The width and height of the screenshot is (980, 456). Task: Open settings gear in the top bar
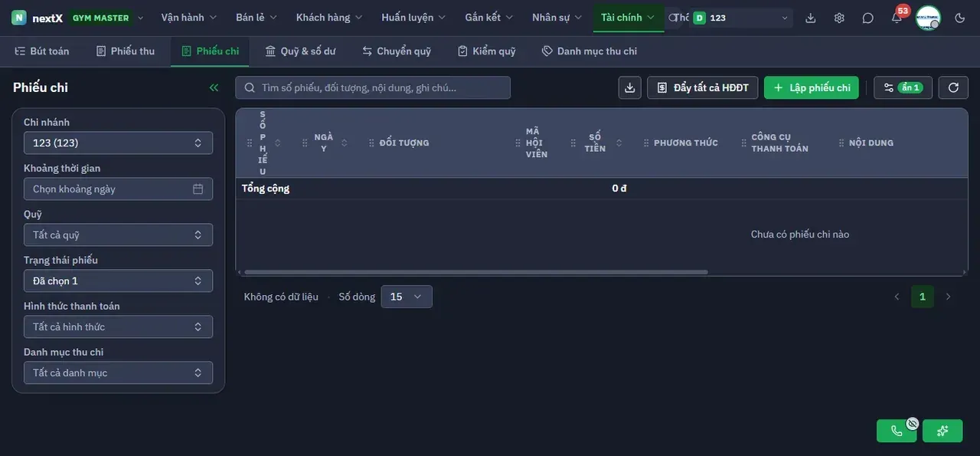(839, 18)
